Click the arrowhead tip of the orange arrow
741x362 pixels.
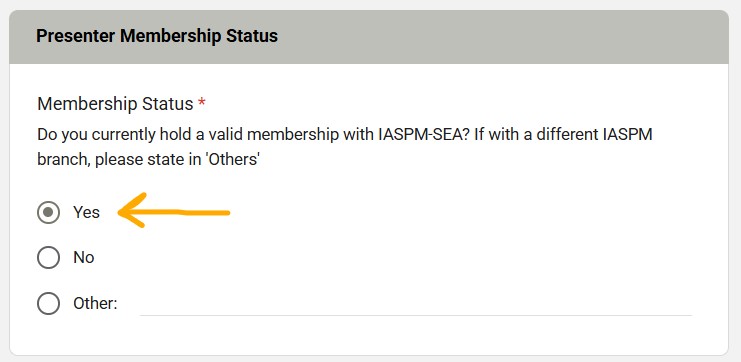[x=121, y=212]
